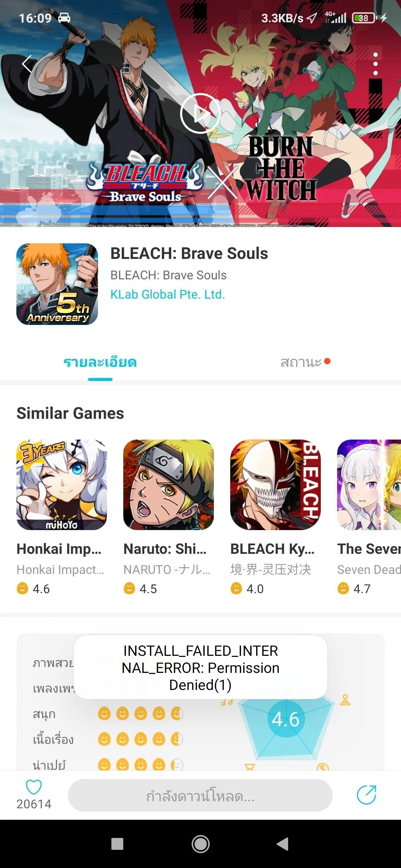Switch to the รายละเอียด tab

coord(100,362)
